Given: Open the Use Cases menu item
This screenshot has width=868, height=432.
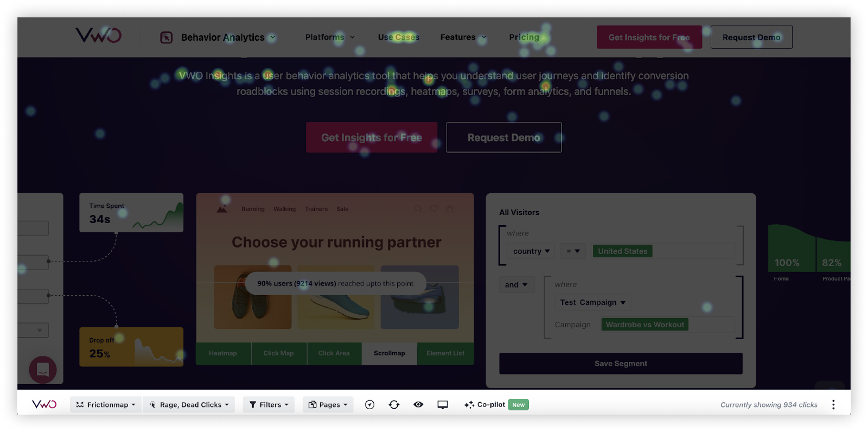Looking at the screenshot, I should click(399, 37).
